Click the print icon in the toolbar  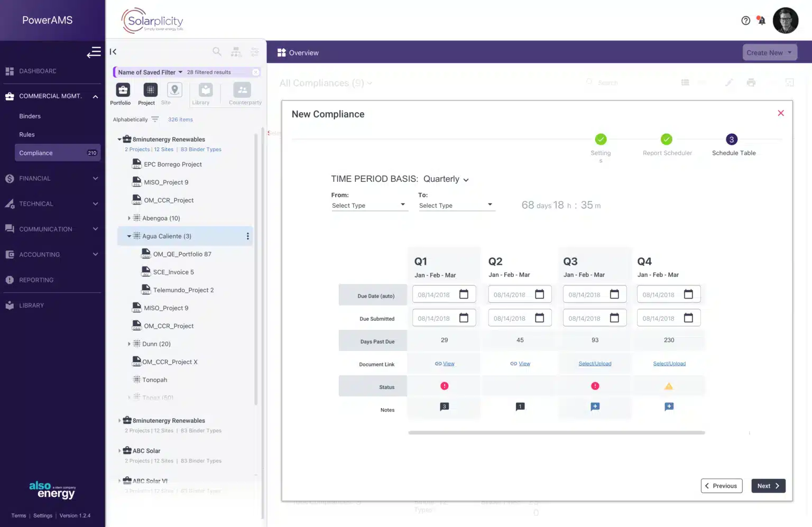(751, 82)
